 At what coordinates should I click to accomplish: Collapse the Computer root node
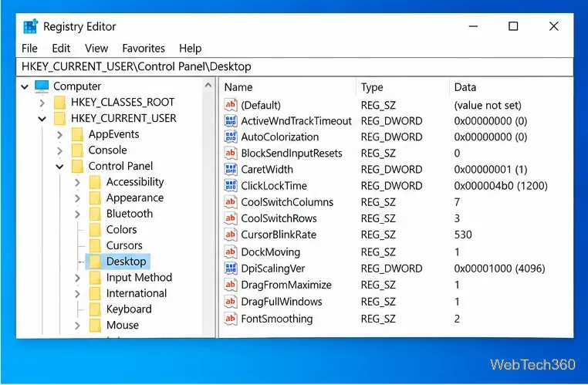point(25,86)
